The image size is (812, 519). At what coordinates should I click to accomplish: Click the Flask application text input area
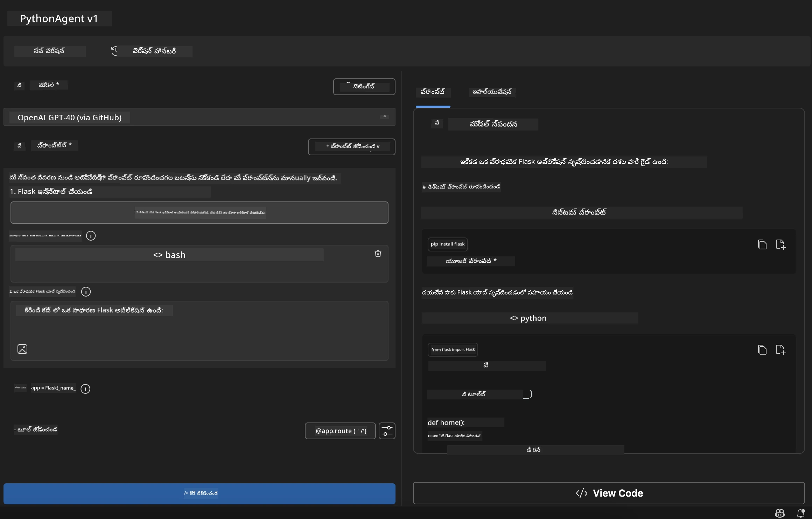tap(199, 331)
